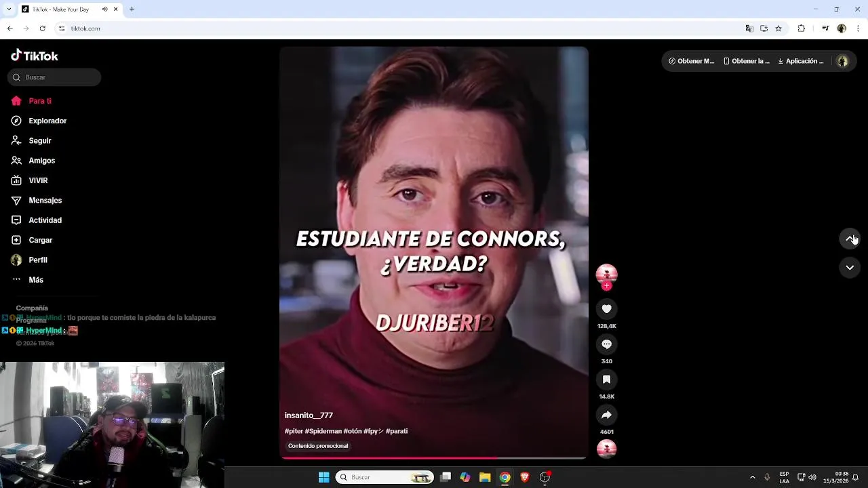868x488 pixels.
Task: Open the comments bubble showing 340
Action: 606,344
